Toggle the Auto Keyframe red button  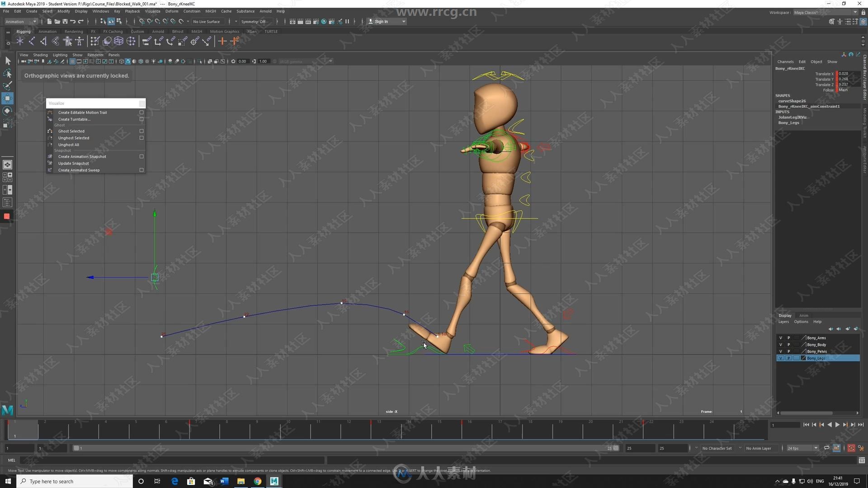(x=851, y=448)
